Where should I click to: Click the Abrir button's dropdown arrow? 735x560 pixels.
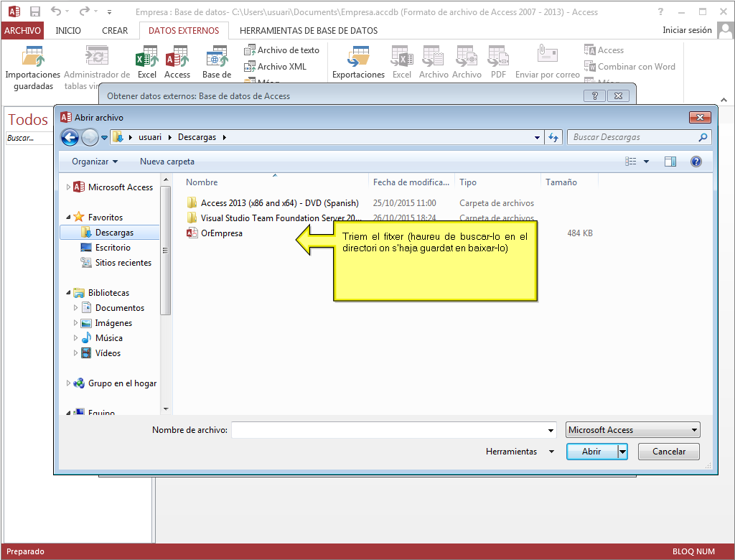pos(622,452)
